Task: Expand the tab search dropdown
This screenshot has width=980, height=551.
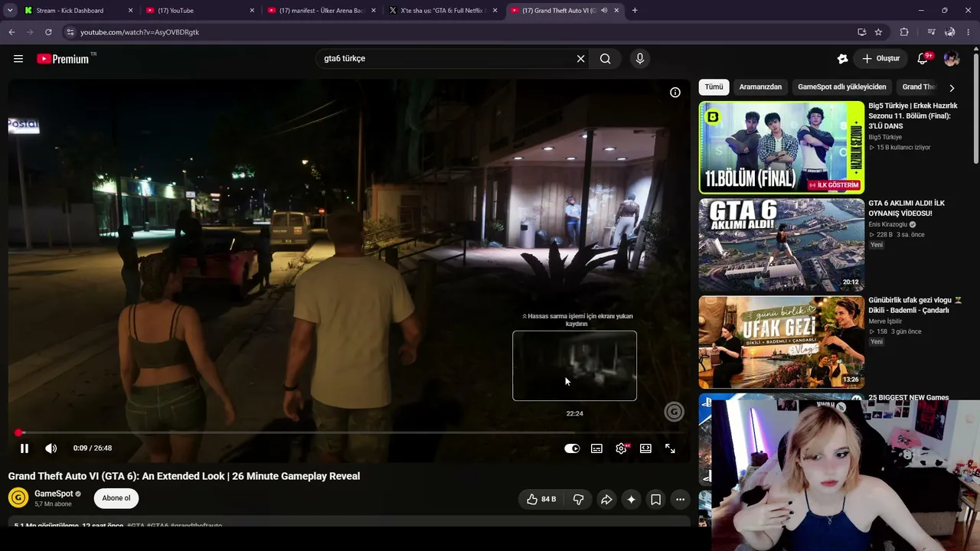Action: click(10, 11)
